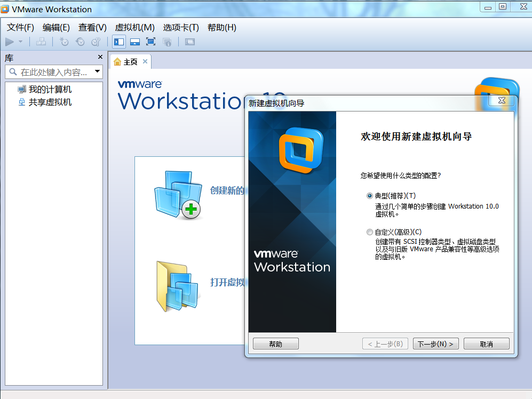Click the 打开虚拟 link on home page
Image resolution: width=532 pixels, height=399 pixels.
(227, 282)
